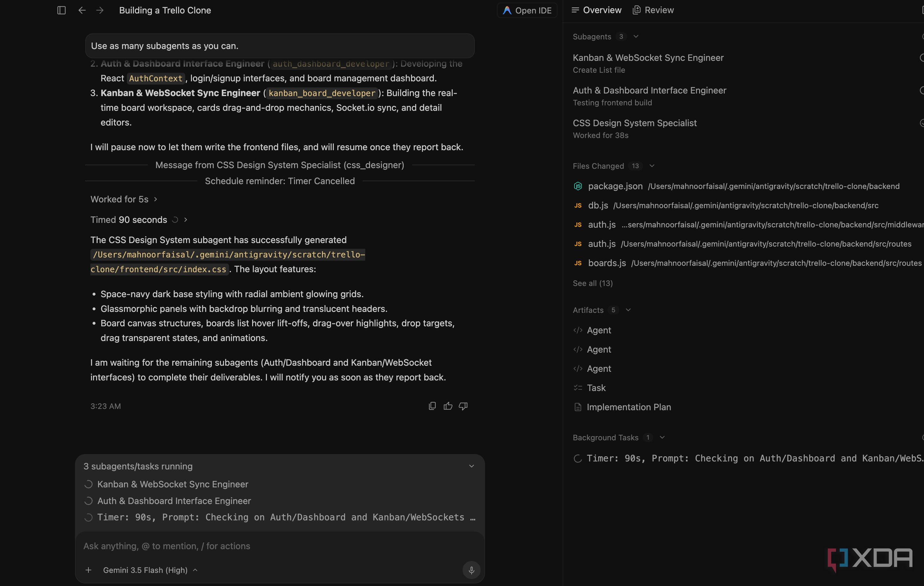The height and width of the screenshot is (586, 924).
Task: Click the Open IDE button
Action: coord(527,10)
